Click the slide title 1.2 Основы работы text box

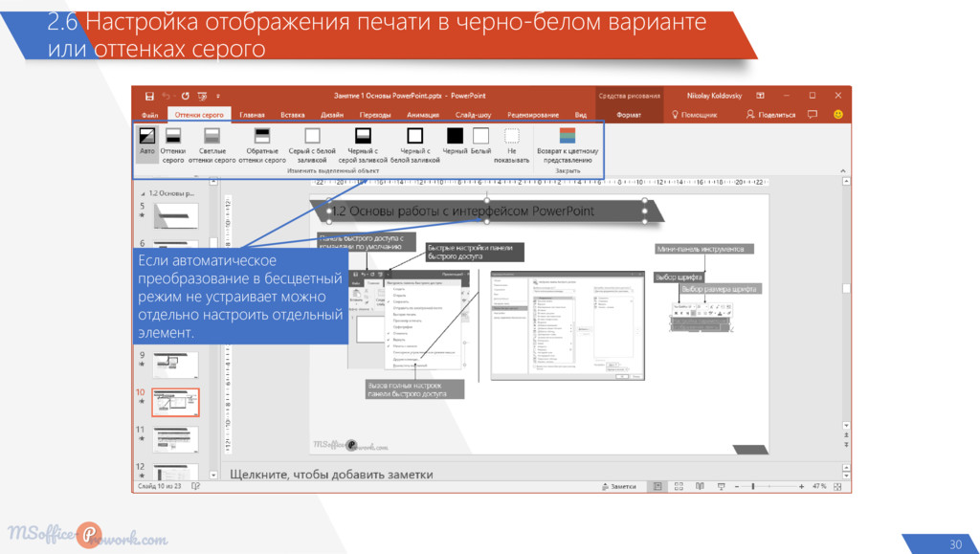pos(487,211)
